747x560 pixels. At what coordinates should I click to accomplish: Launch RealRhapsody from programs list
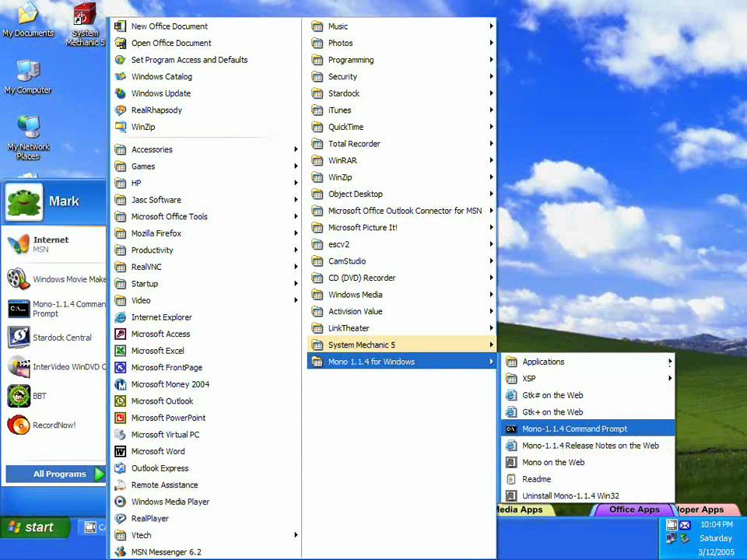[x=205, y=110]
